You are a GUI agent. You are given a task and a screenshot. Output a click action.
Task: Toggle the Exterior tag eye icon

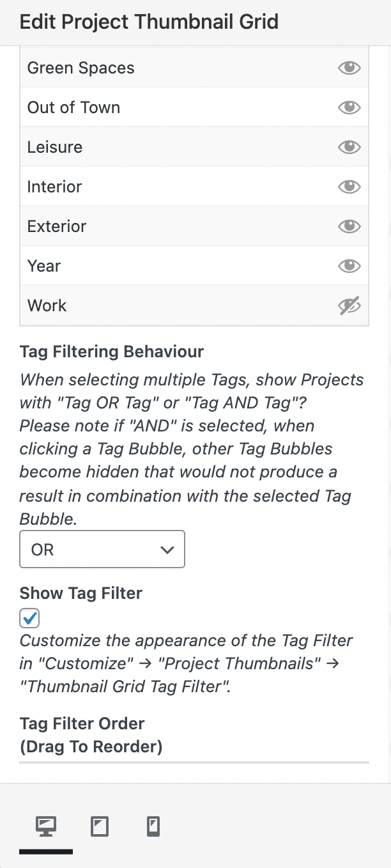(349, 226)
